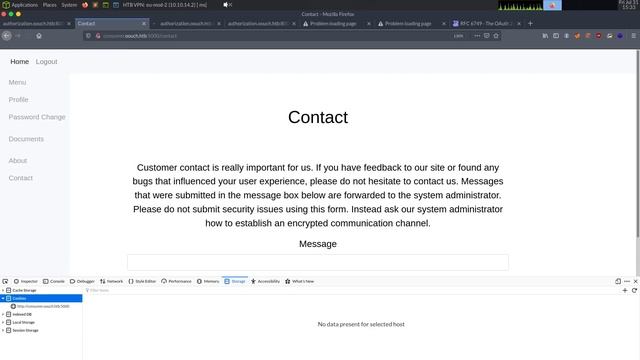Screen dimensions: 640x360
Task: Expand the Session Storage tree node
Action: coord(3,330)
